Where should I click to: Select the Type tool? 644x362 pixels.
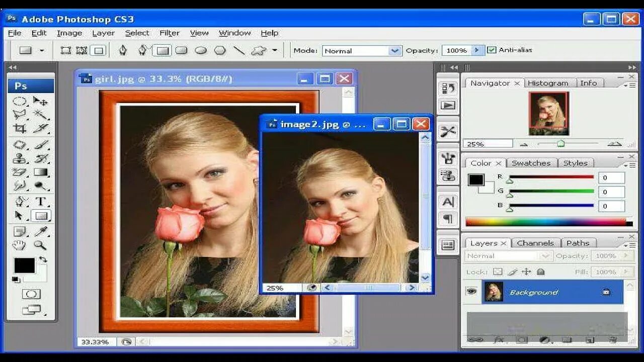point(41,202)
